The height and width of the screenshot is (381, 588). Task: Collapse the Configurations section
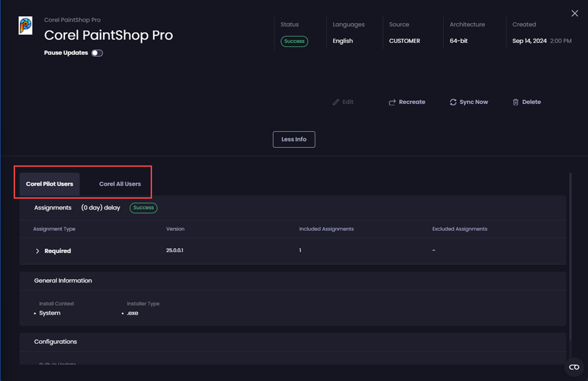(x=55, y=341)
